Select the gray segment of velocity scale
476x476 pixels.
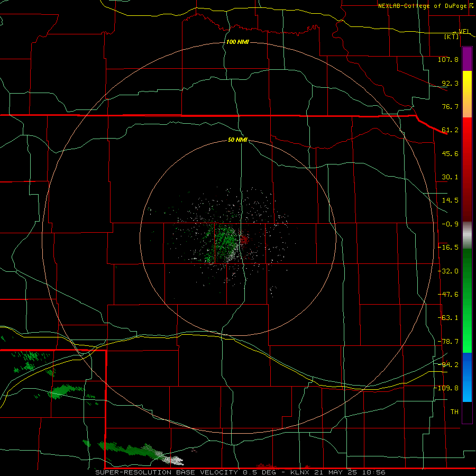click(467, 235)
